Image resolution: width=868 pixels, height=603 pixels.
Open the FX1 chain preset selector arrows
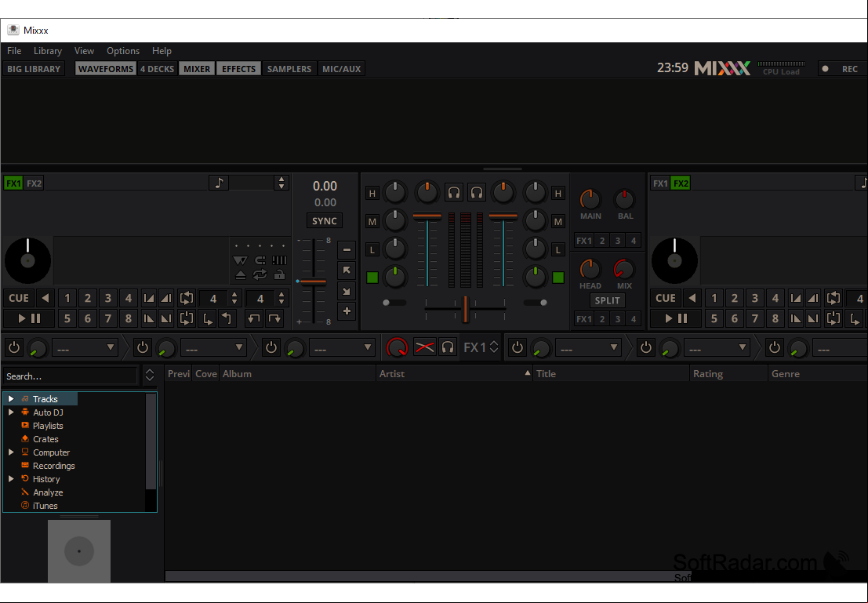[x=494, y=347]
